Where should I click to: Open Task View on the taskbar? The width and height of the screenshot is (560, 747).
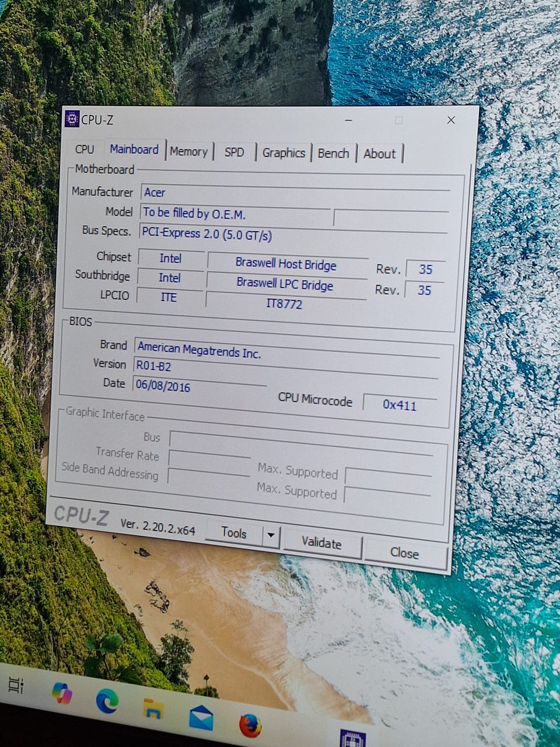[16, 685]
